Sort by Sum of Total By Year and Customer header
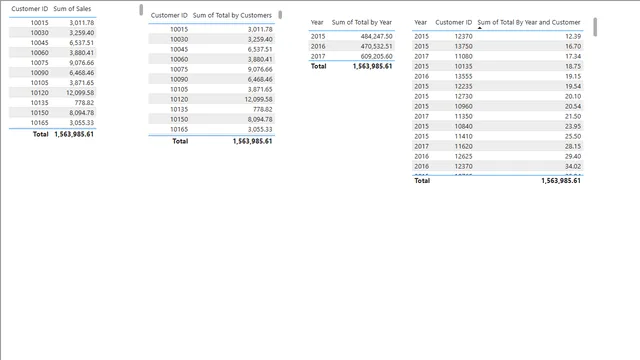Screen dimensions: 640x360 (x=529, y=22)
